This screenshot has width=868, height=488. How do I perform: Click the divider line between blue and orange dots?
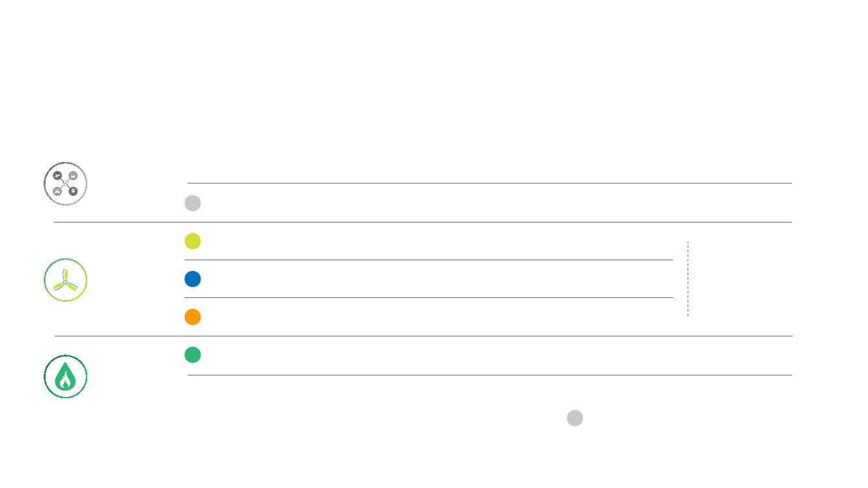coord(428,298)
